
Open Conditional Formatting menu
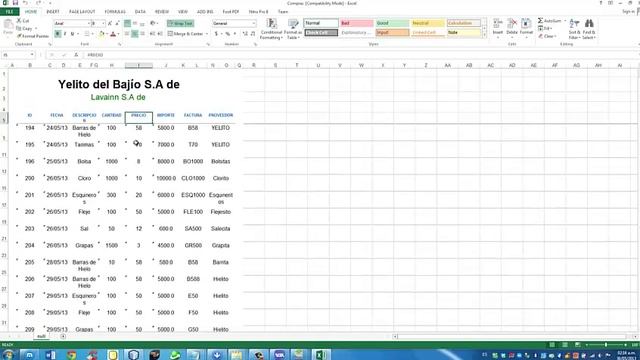[271, 29]
